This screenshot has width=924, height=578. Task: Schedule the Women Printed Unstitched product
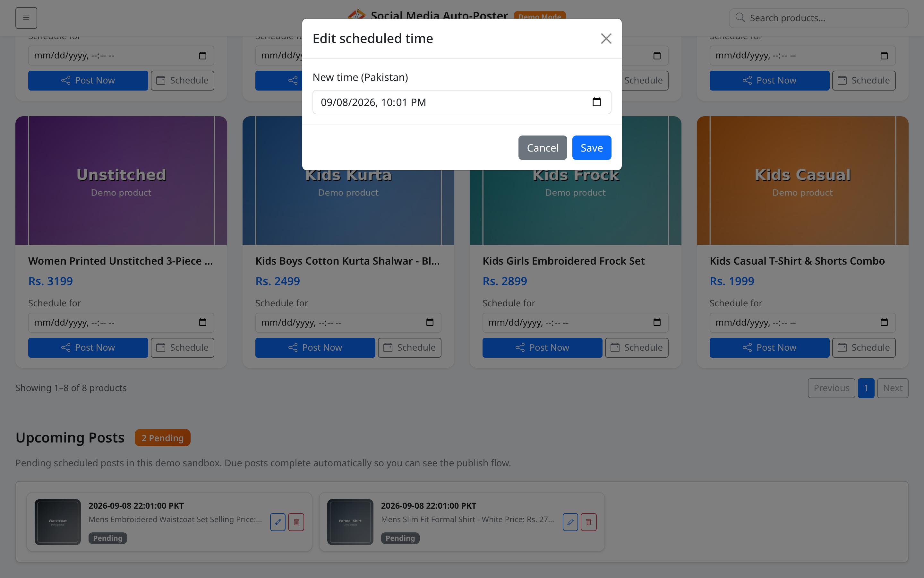tap(182, 347)
